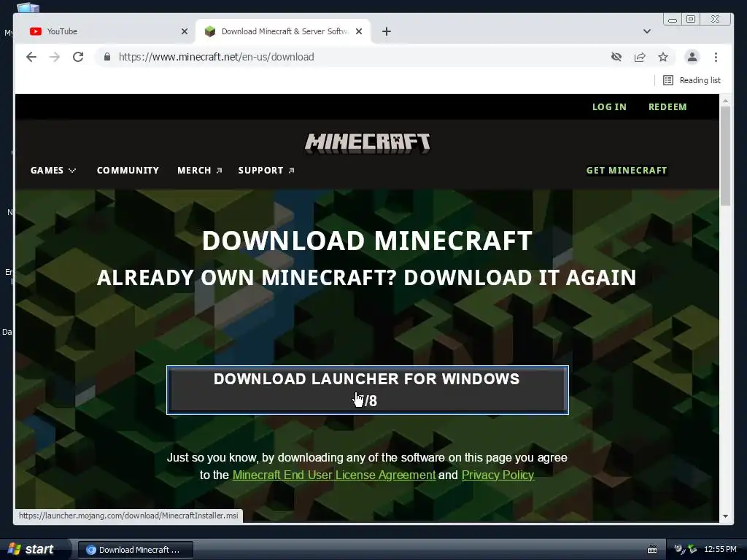Click the scrollbar down arrow
The width and height of the screenshot is (747, 560).
[x=725, y=516]
